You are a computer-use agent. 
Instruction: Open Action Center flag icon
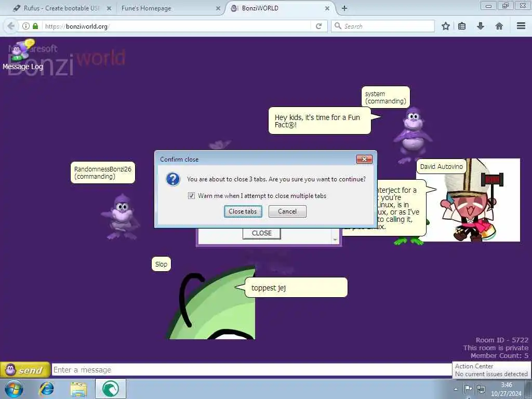[468, 389]
